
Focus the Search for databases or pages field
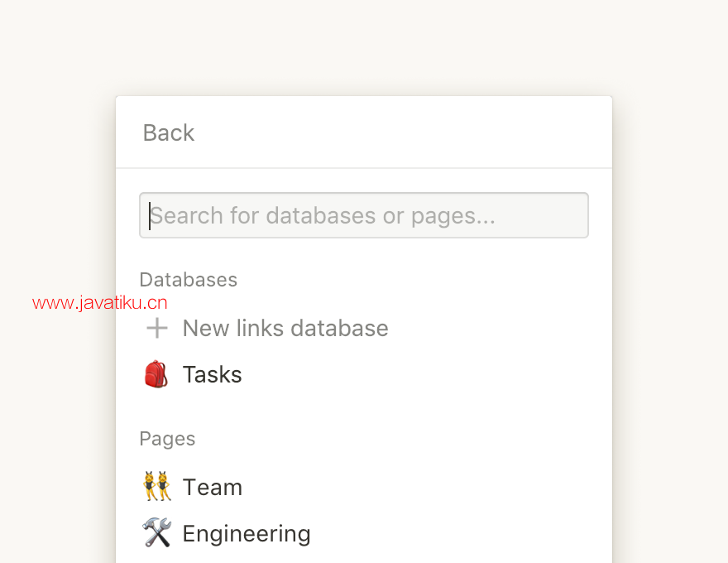tap(364, 215)
